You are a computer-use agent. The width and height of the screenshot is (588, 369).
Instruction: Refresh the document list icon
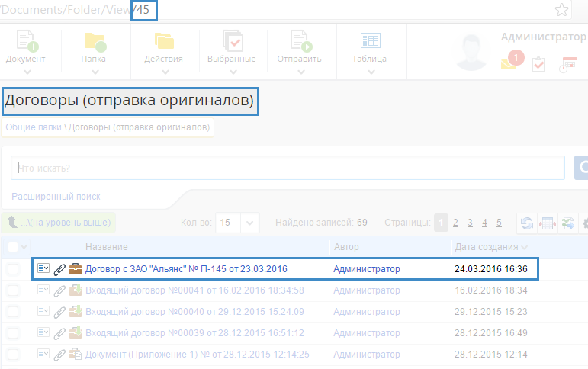pos(527,223)
